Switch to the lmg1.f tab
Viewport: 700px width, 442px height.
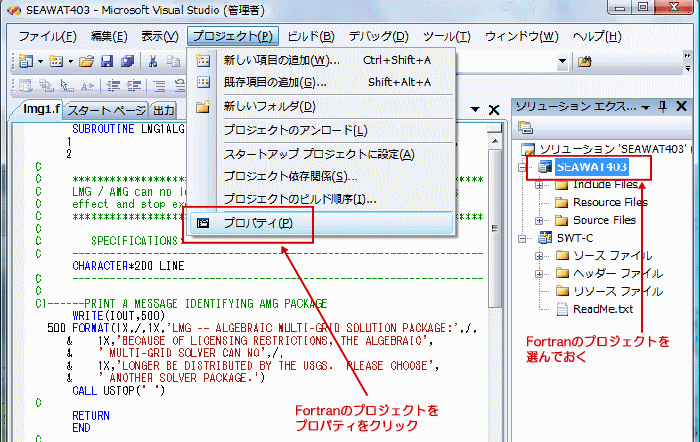tap(40, 109)
